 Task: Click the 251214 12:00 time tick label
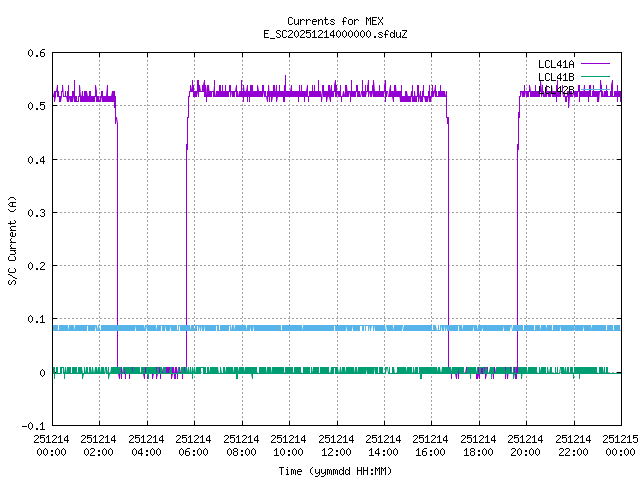click(x=336, y=445)
